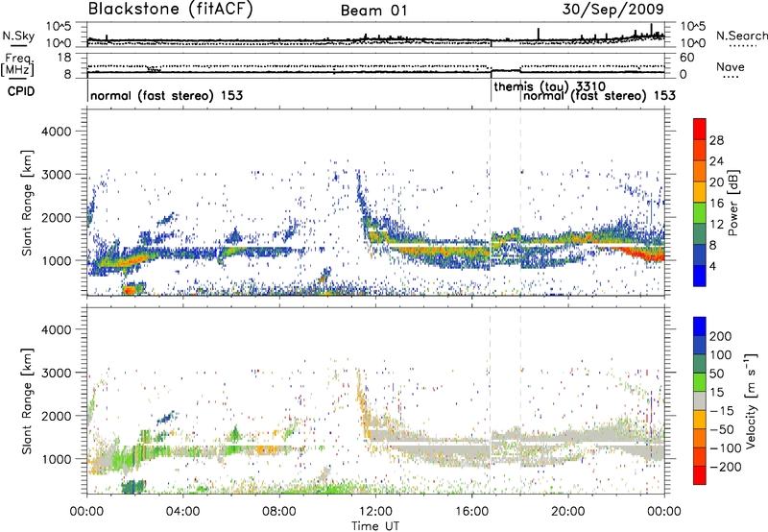The image size is (768, 532).
Task: Click the '60' Nave axis tick
Action: tap(687, 58)
